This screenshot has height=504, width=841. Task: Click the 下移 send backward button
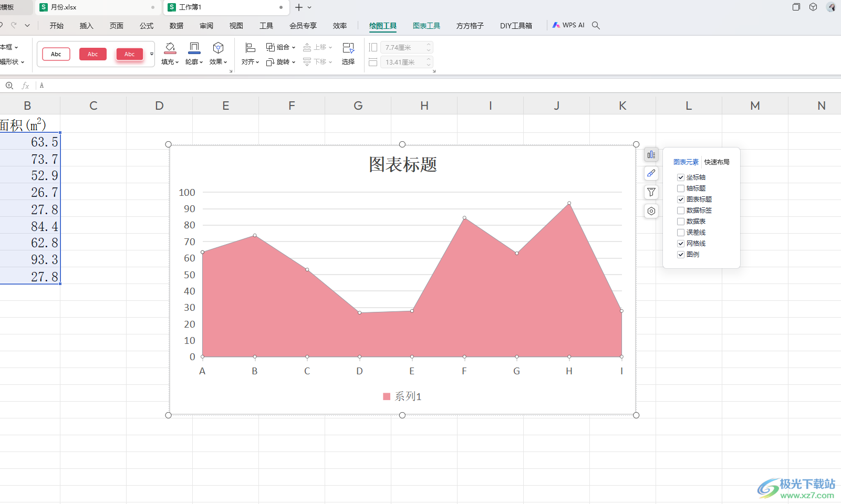pyautogui.click(x=318, y=62)
